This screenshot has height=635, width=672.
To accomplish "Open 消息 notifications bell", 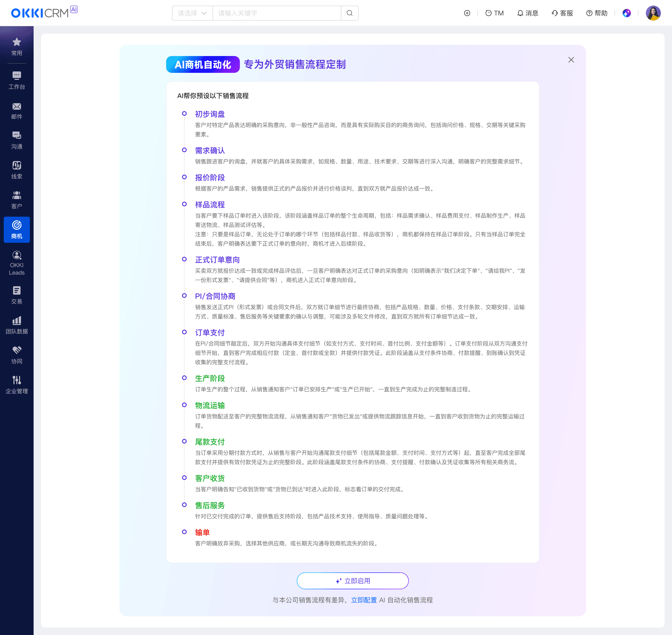I will pos(528,13).
